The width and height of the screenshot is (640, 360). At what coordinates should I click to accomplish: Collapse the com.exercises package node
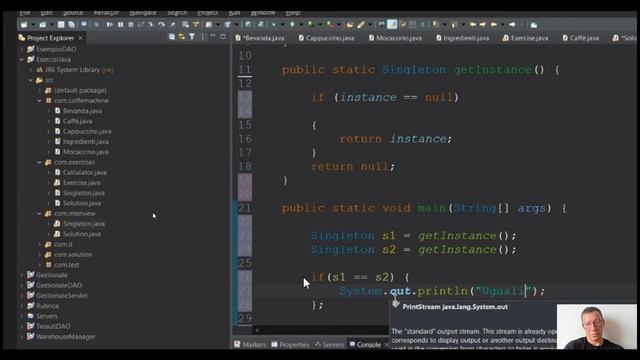coord(40,162)
